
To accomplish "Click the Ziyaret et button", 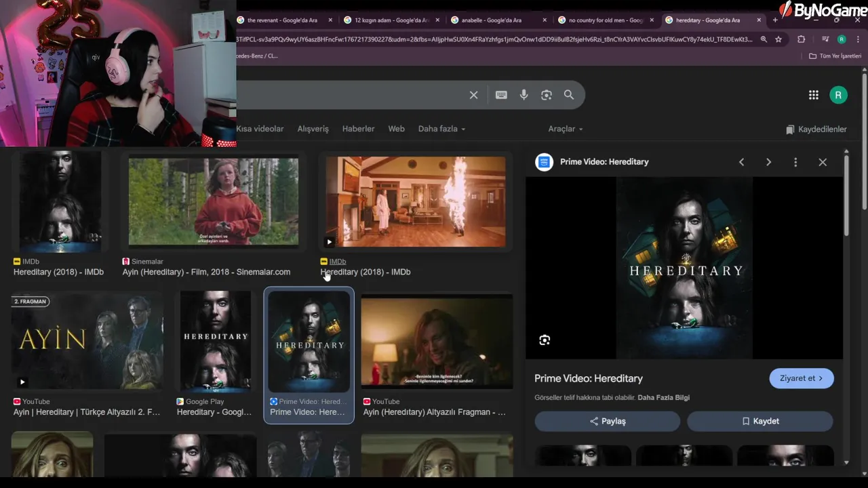I will (x=802, y=378).
